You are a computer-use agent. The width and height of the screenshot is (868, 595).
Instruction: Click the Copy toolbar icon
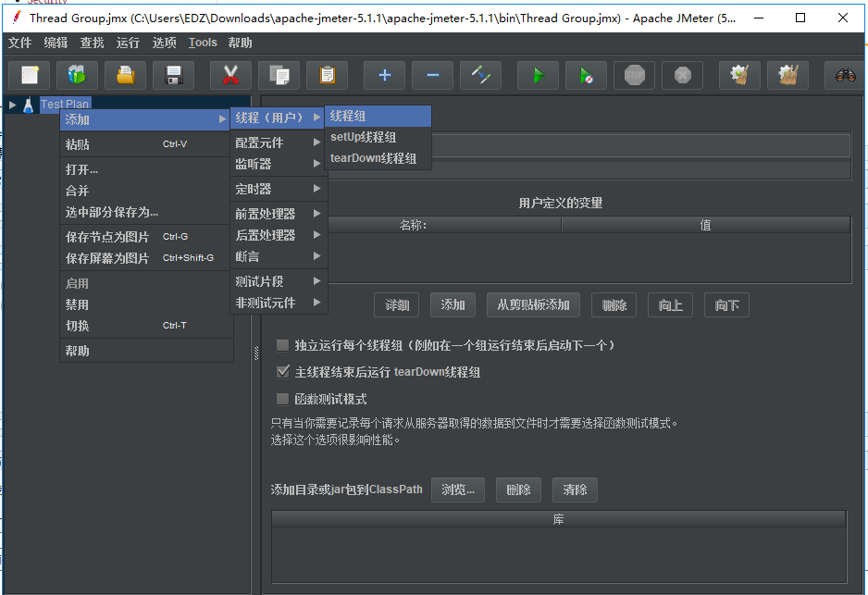click(279, 75)
